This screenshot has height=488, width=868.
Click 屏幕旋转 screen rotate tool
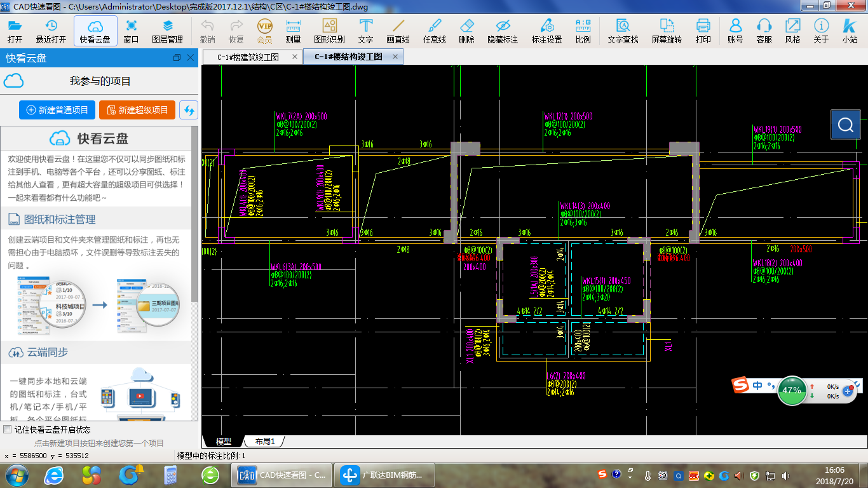[x=667, y=31]
